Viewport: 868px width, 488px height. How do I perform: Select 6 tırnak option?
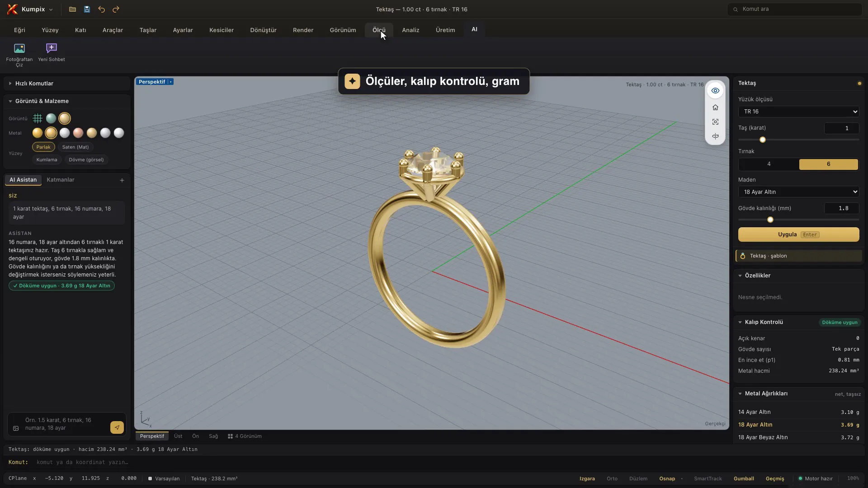[x=828, y=164]
